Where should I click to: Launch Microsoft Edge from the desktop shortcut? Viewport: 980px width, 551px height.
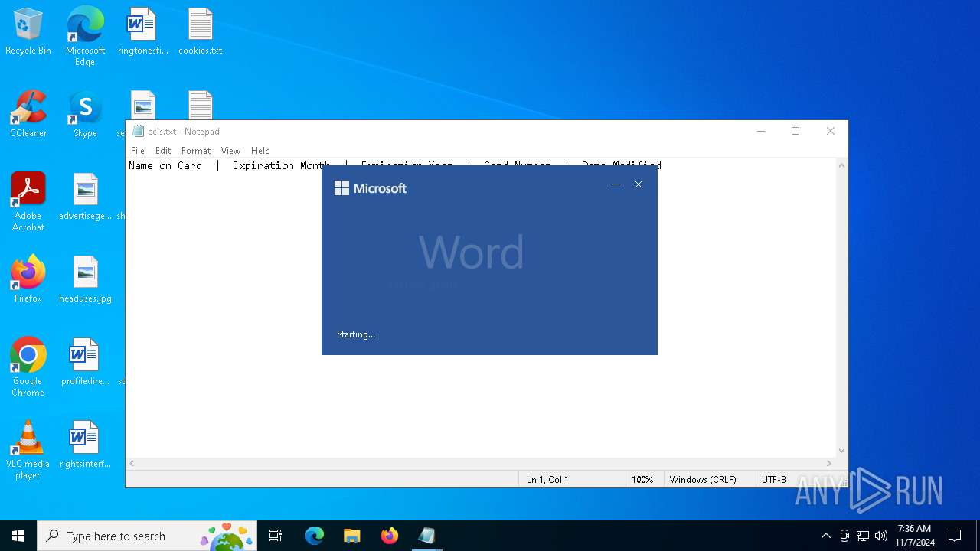85,36
